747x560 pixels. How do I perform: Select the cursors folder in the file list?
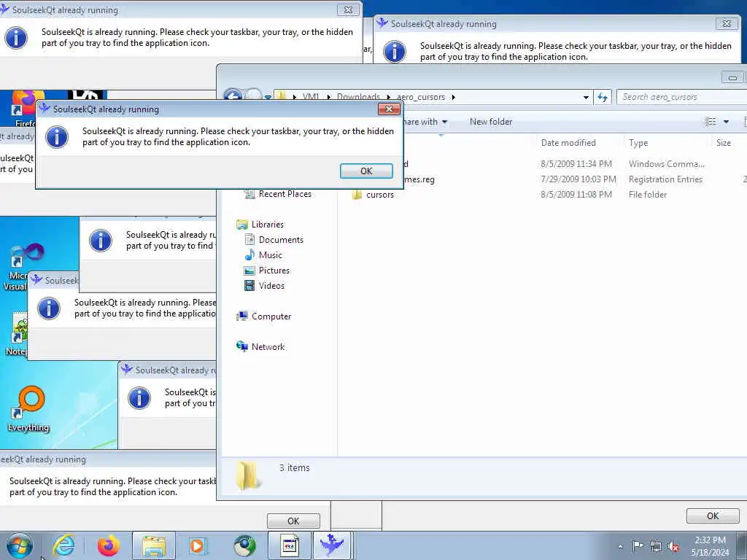(379, 195)
